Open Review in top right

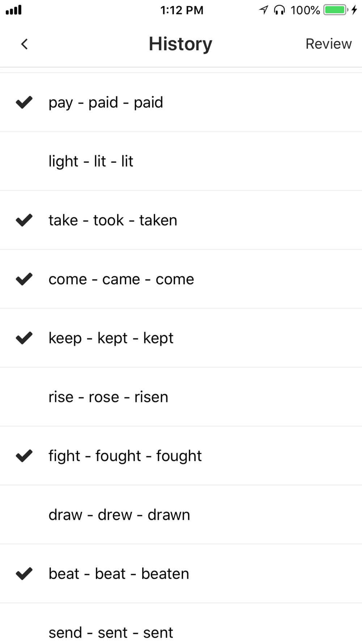tap(328, 44)
